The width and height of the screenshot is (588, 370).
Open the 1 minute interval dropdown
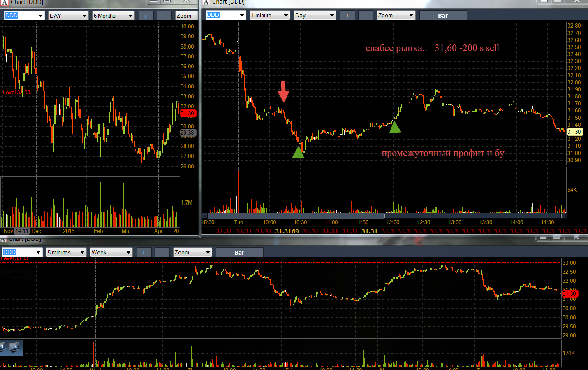270,15
